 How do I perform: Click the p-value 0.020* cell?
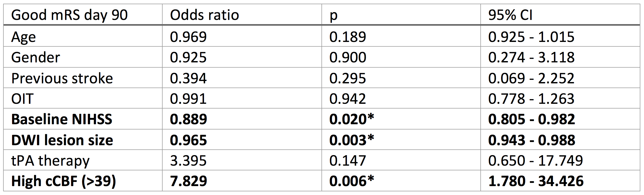351,119
